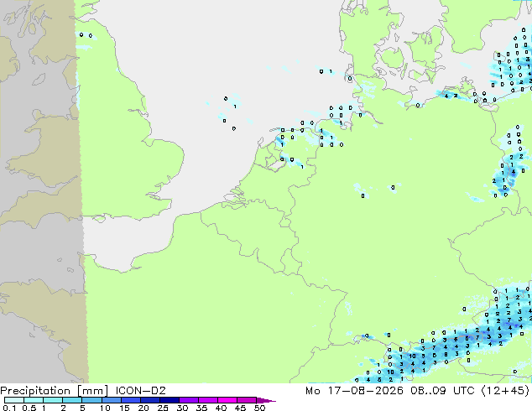Viewport: 532px width, 411px height.
Task: Click the legend value "20"
Action: coord(143,408)
